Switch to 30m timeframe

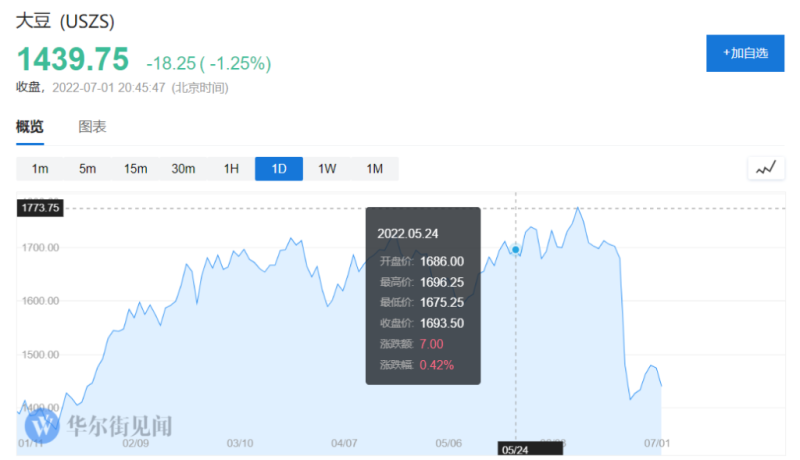[183, 169]
